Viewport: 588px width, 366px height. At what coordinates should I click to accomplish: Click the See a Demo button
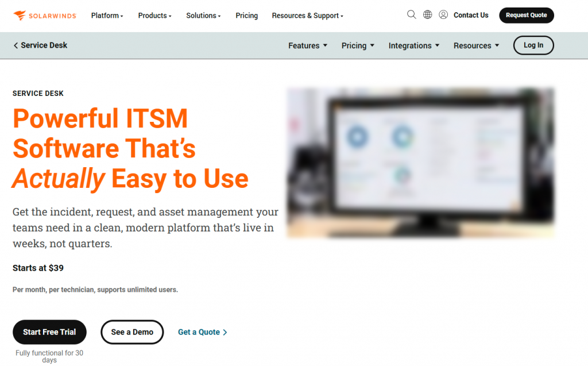[x=132, y=332]
